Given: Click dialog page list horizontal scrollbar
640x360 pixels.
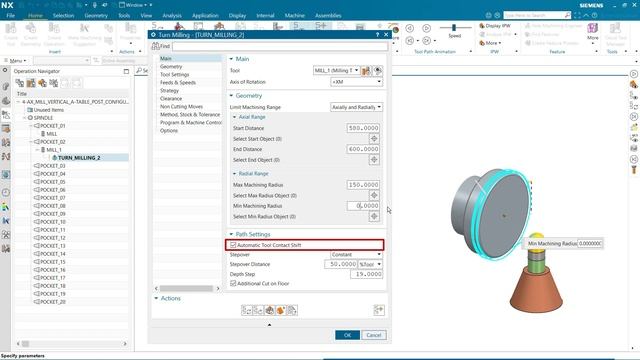Looking at the screenshot, I should 186,289.
